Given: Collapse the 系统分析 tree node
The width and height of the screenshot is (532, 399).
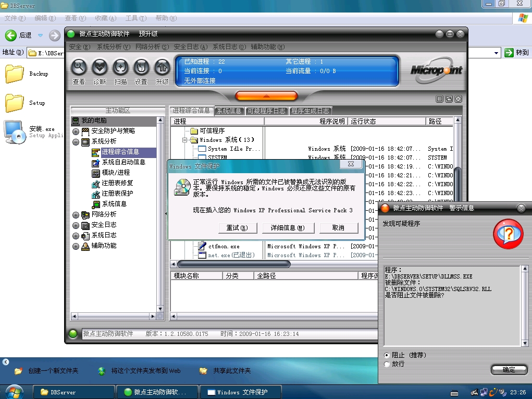Looking at the screenshot, I should click(76, 142).
